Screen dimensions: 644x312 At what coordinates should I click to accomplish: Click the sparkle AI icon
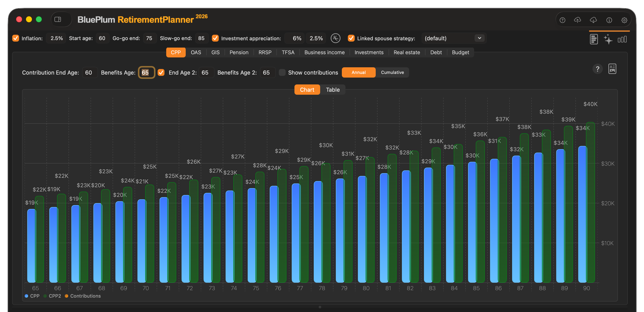click(608, 39)
